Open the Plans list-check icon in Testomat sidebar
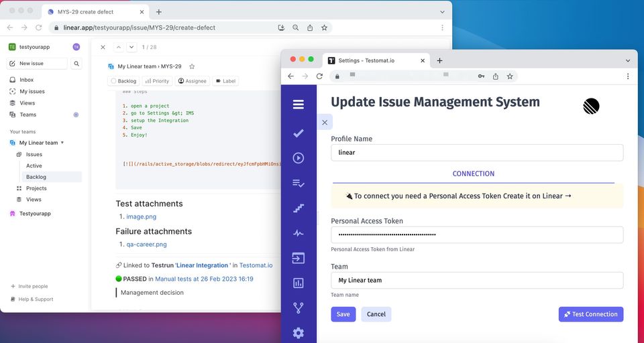The width and height of the screenshot is (644, 343). pos(298,183)
